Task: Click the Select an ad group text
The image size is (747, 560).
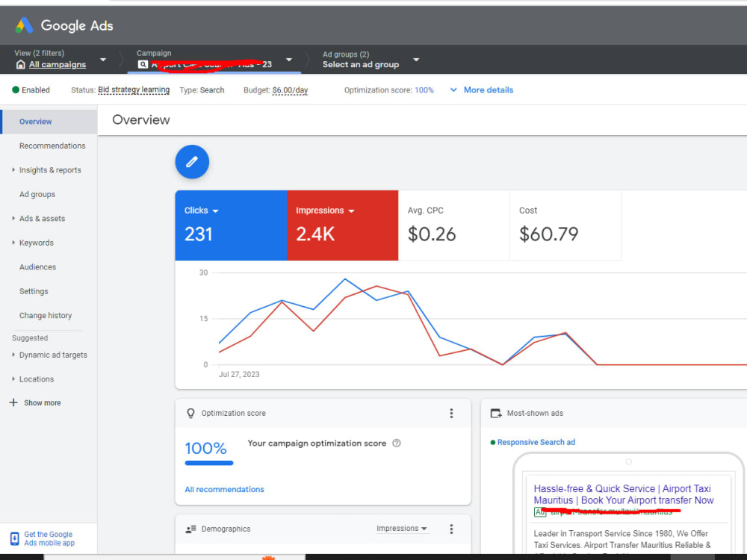Action: point(361,64)
